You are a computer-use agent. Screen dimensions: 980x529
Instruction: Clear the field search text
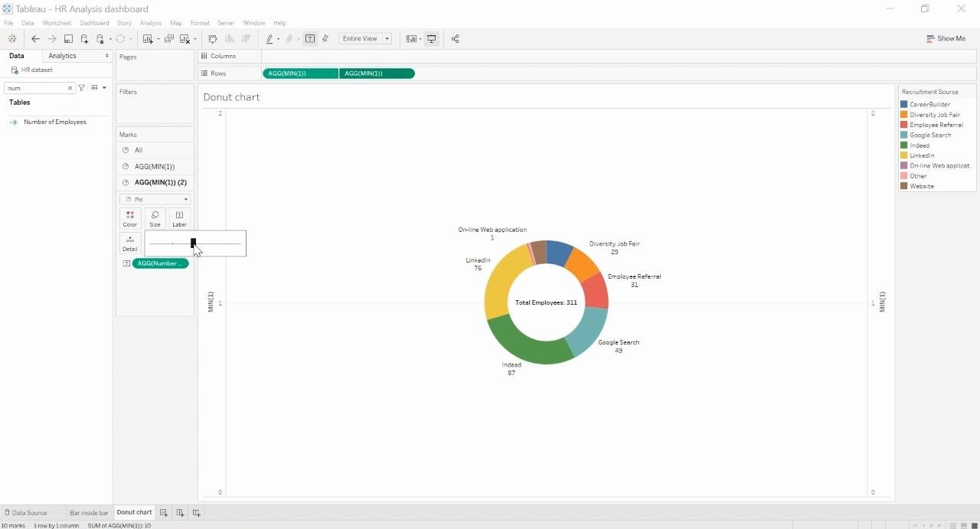point(70,88)
